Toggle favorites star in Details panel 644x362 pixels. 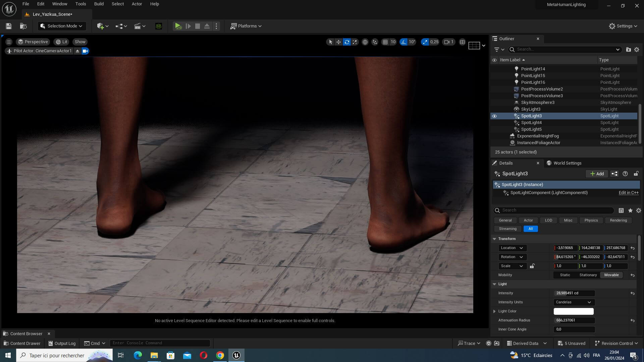[x=630, y=210]
